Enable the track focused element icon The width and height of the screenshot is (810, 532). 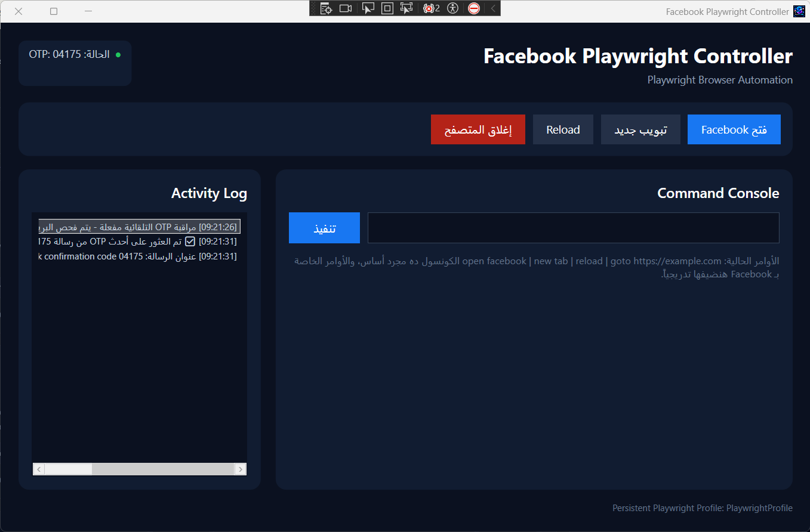[406, 8]
